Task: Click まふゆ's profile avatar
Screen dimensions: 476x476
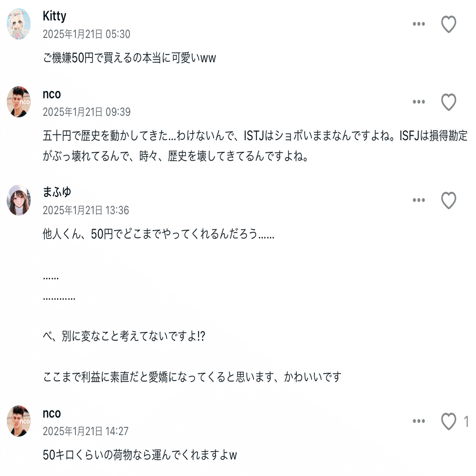Action: tap(18, 200)
